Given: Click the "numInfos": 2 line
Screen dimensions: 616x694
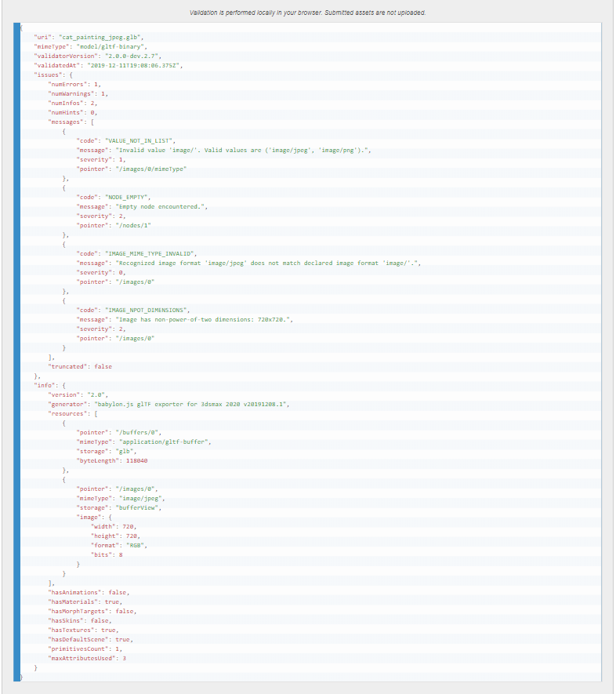Looking at the screenshot, I should 73,103.
